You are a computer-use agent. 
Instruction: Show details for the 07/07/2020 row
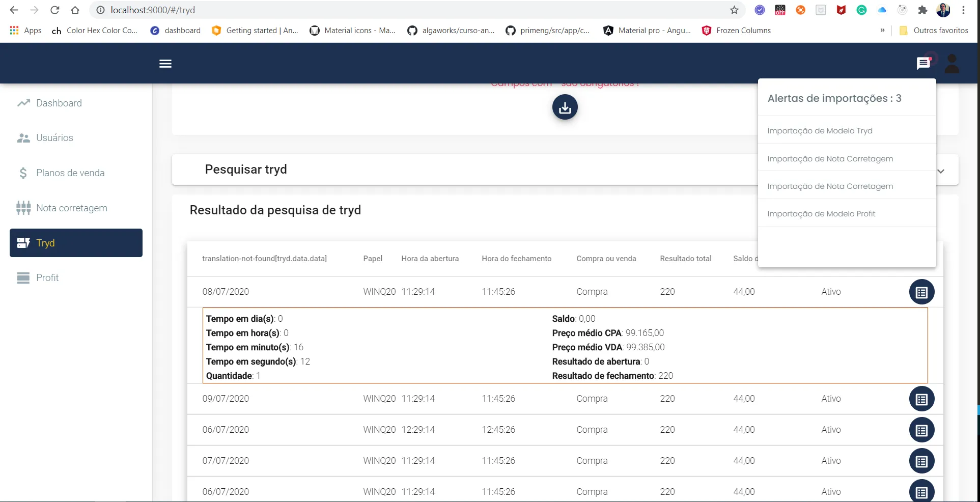[921, 461]
